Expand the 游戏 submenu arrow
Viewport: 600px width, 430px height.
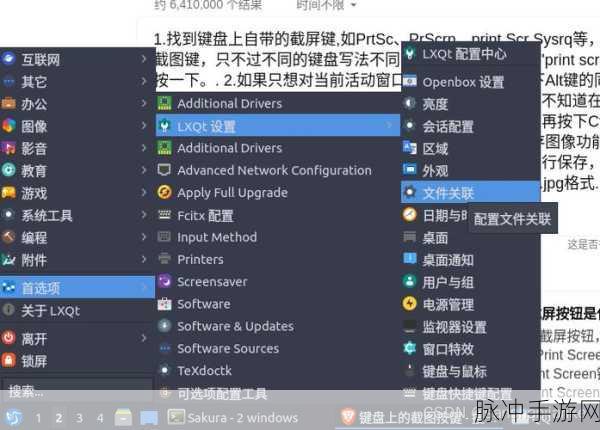pyautogui.click(x=144, y=192)
